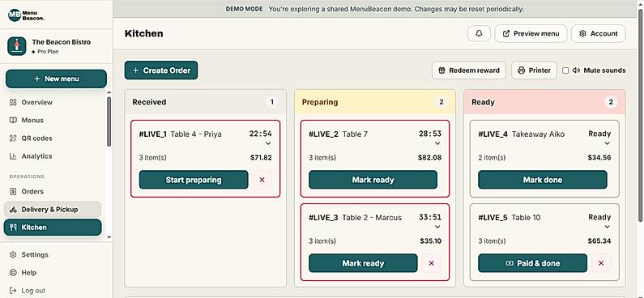Click the sidebar scrollbar
The height and width of the screenshot is (298, 644).
[109, 121]
